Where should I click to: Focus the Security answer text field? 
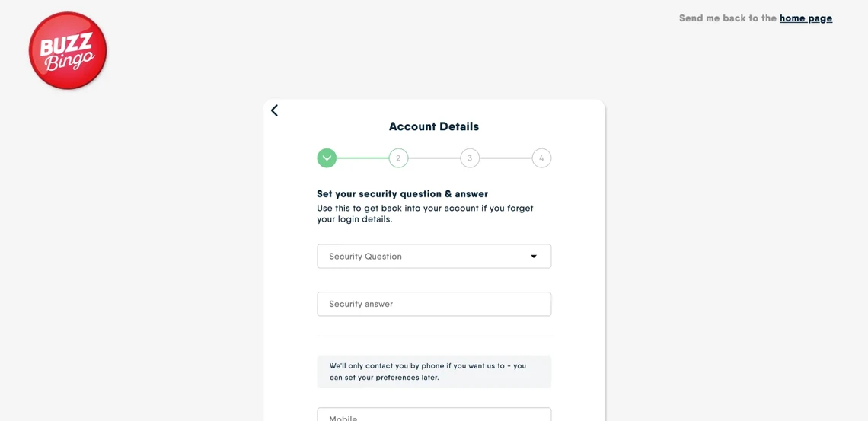tap(434, 304)
